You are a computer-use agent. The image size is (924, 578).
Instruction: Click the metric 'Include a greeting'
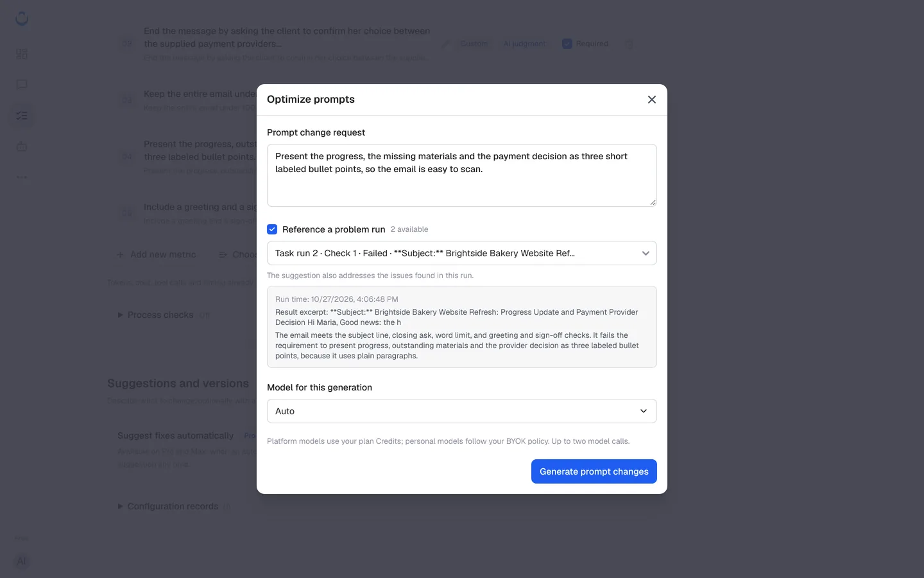click(200, 207)
